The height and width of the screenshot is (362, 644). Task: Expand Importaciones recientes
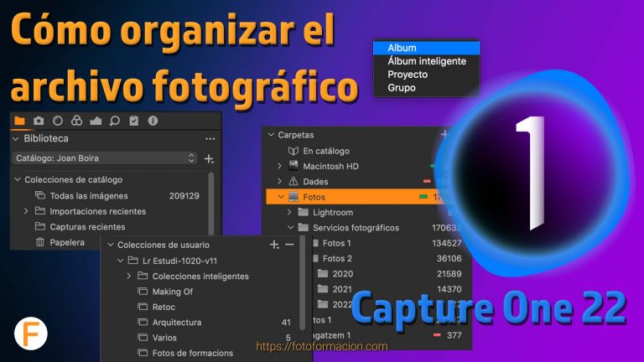[x=26, y=211]
